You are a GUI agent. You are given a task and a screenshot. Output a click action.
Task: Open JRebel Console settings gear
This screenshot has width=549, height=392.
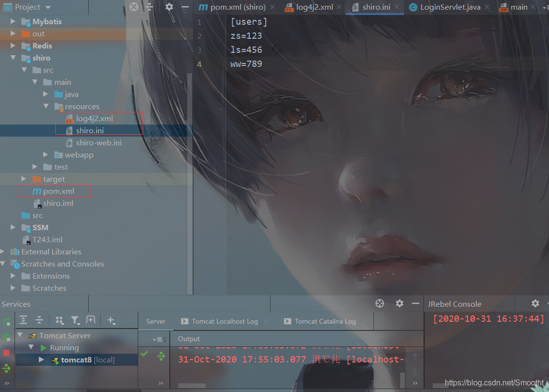[x=535, y=303]
